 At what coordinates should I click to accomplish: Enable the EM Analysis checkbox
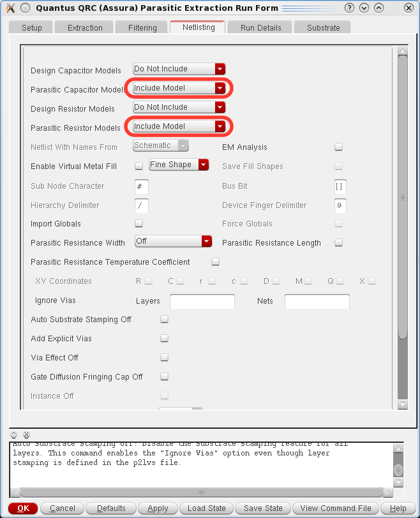click(x=339, y=147)
